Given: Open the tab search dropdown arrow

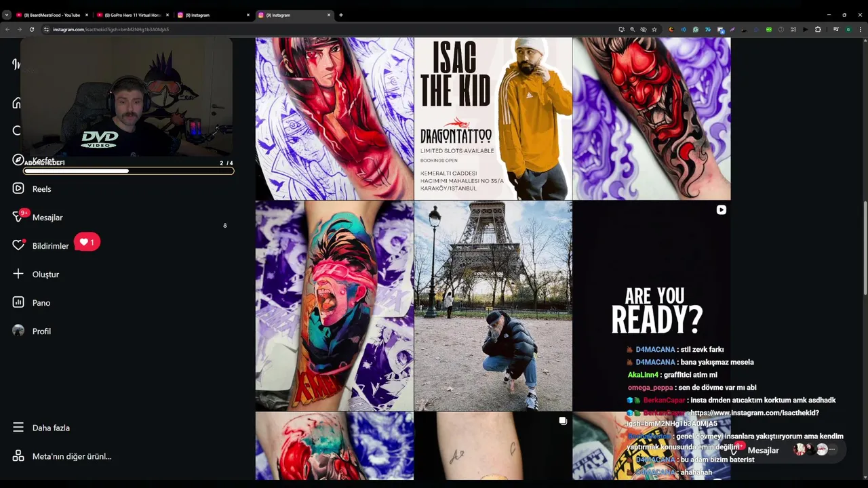Looking at the screenshot, I should click(7, 15).
